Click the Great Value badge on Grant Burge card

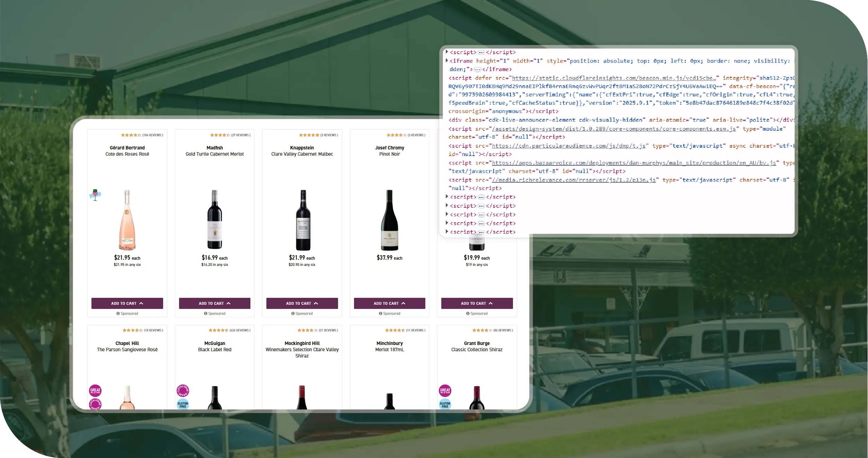445,390
